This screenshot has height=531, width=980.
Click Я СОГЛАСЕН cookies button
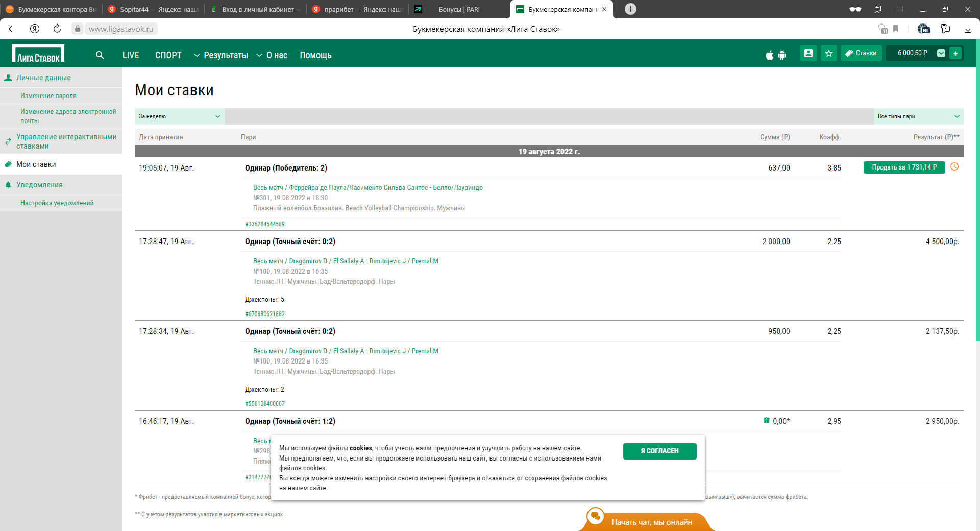tap(660, 451)
